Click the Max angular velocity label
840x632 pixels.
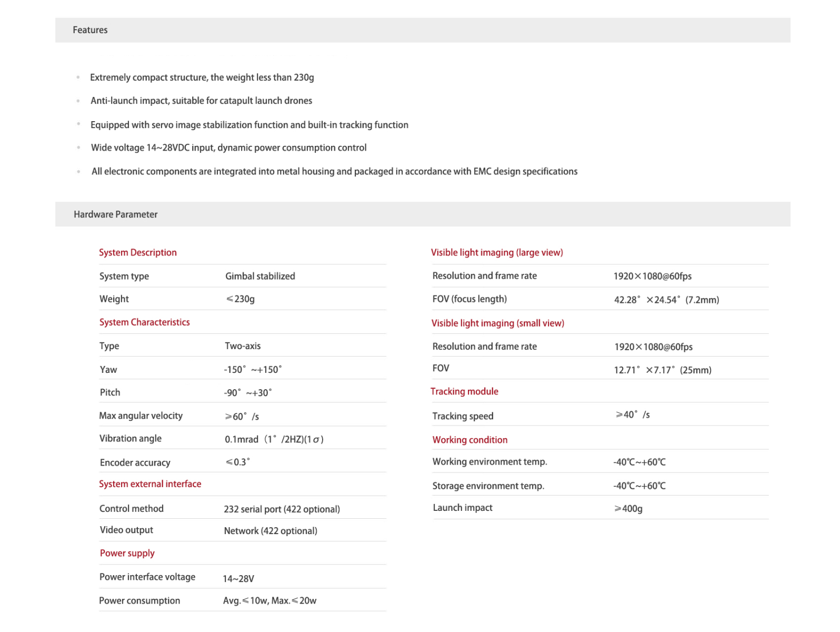click(141, 416)
